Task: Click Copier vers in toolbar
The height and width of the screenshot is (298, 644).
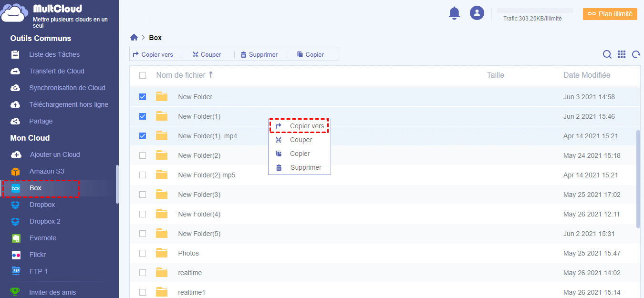Action: [153, 54]
